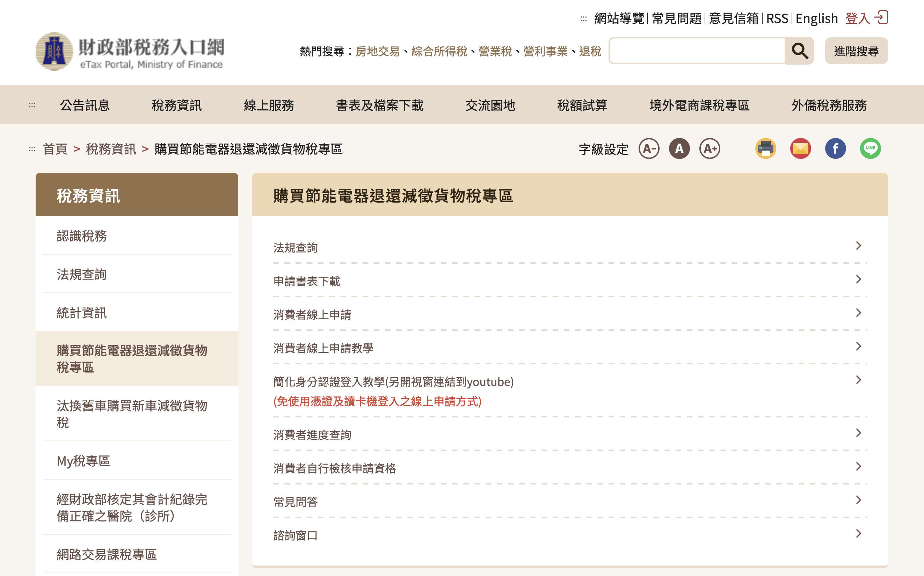Image resolution: width=924 pixels, height=576 pixels.
Task: Open sidebar 汰換舊車購買新車減徵貨物稅
Action: [x=137, y=414]
